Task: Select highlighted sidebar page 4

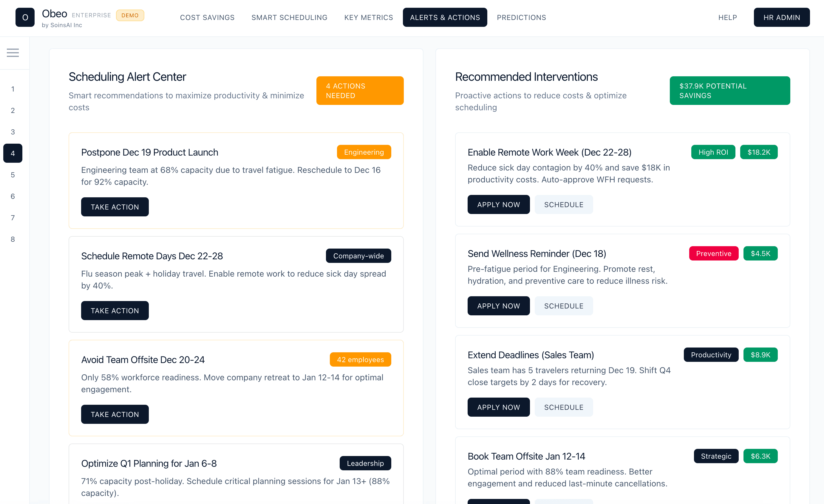Action: [x=13, y=153]
